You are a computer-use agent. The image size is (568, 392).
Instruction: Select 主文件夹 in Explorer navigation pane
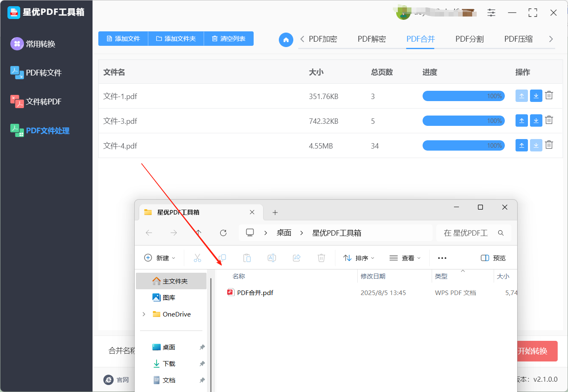click(x=171, y=281)
